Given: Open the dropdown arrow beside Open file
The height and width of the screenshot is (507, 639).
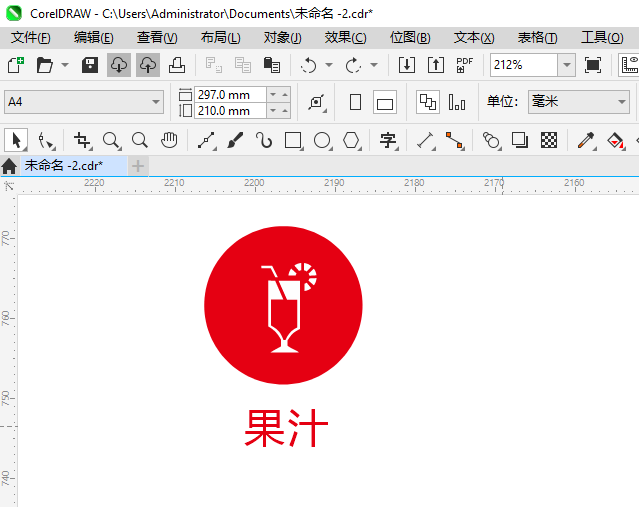Looking at the screenshot, I should pos(65,65).
